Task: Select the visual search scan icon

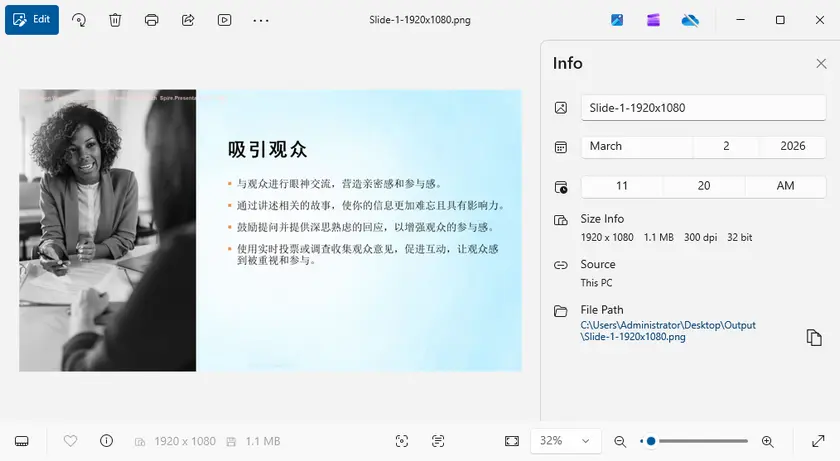Action: (x=402, y=441)
